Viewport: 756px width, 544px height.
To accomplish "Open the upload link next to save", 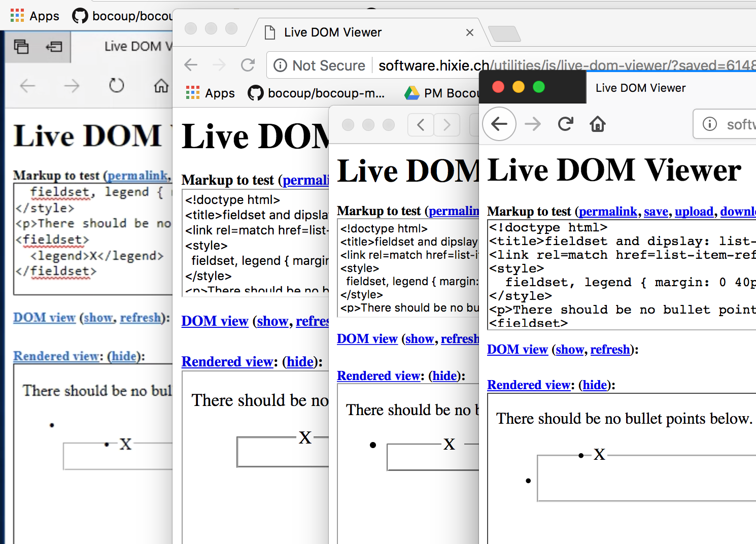I will (694, 212).
